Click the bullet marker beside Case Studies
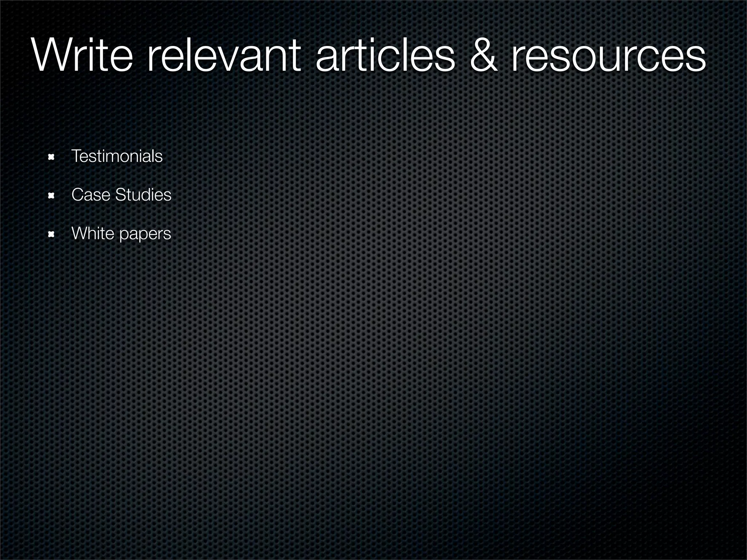Image resolution: width=747 pixels, height=560 pixels. click(x=51, y=196)
